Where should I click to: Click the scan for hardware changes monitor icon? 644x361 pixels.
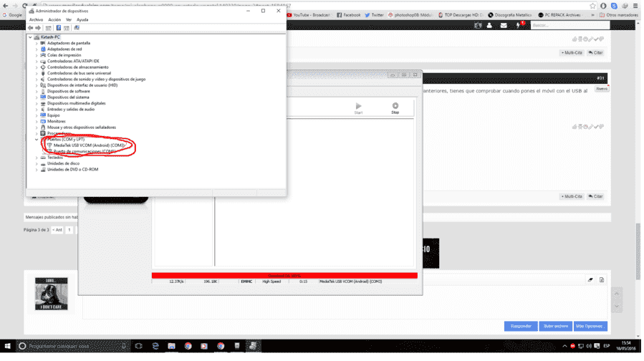(x=77, y=28)
